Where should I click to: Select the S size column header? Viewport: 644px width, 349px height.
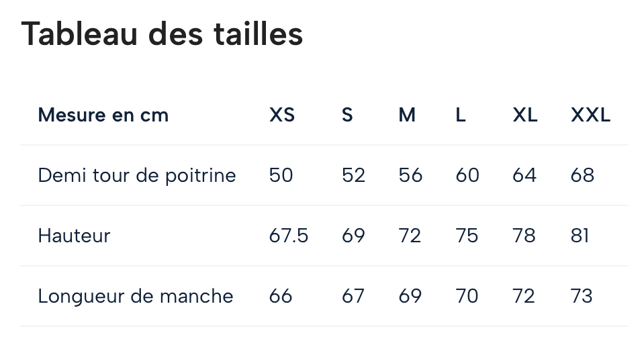[x=347, y=115]
